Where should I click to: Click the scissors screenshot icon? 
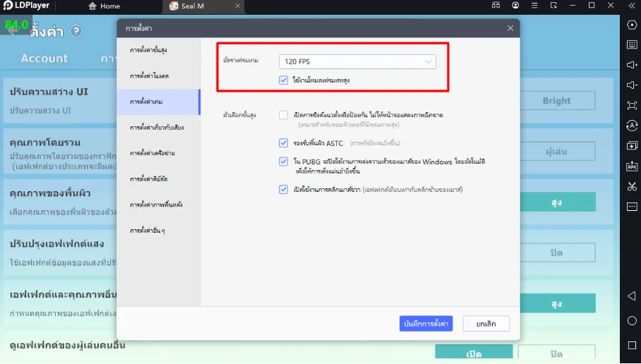[x=632, y=186]
